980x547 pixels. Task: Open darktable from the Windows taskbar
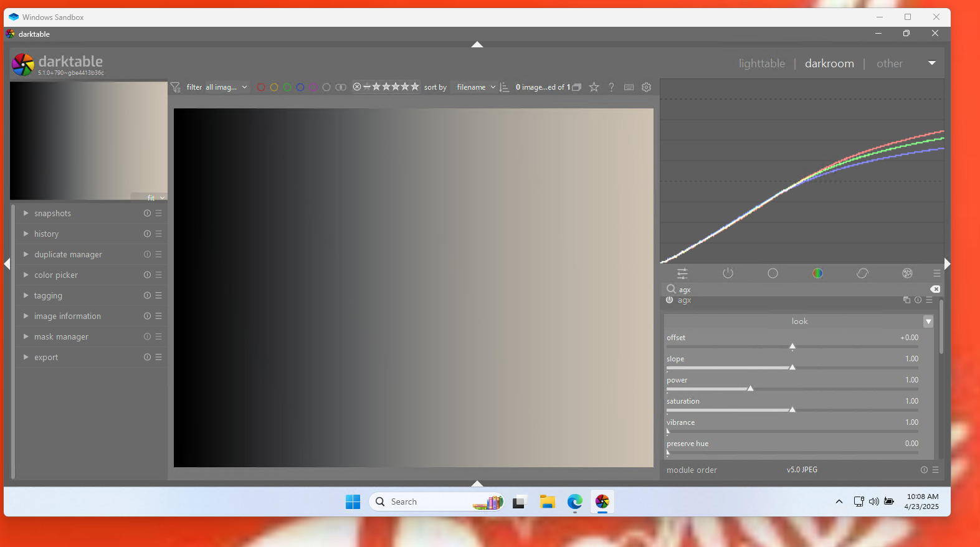602,502
